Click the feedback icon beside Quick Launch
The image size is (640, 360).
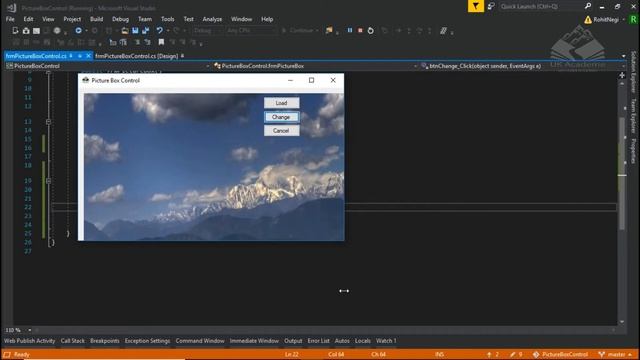(491, 6)
